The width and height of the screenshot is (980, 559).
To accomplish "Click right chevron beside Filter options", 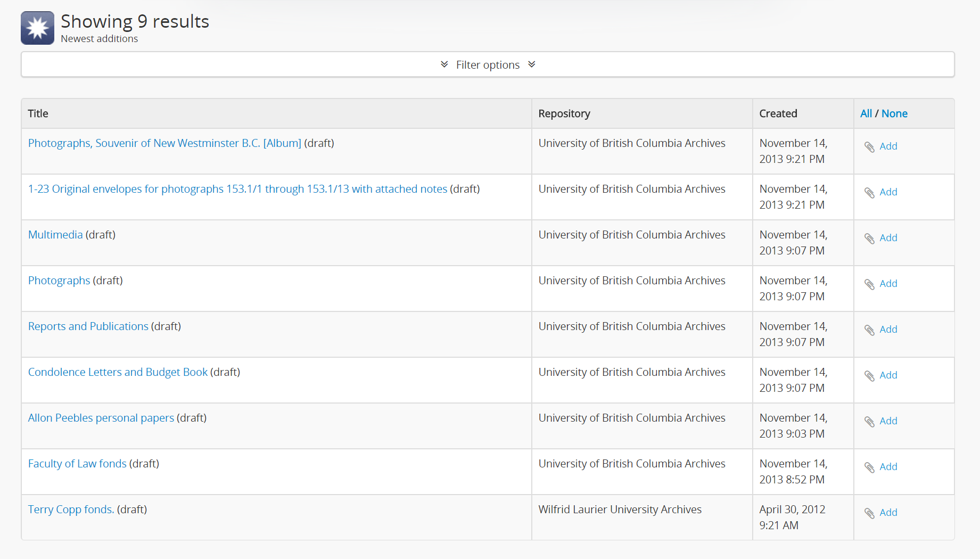I will click(531, 64).
